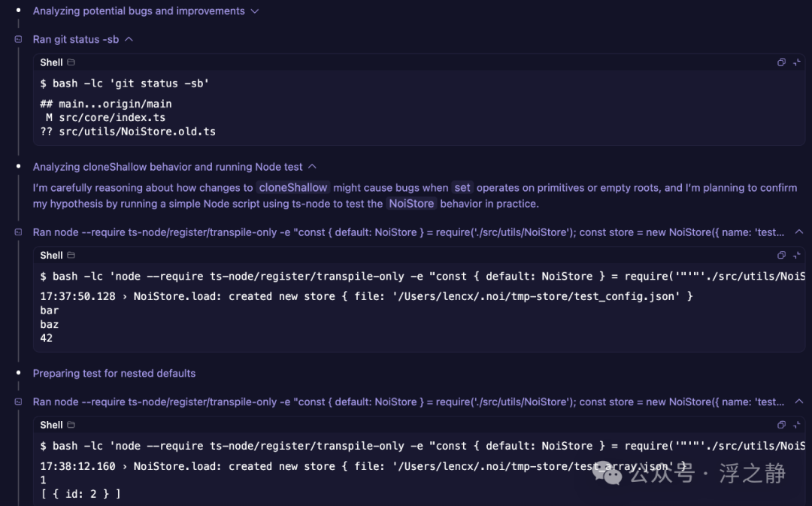
Task: Open the "Preparing test for nested defaults" step
Action: 114,374
